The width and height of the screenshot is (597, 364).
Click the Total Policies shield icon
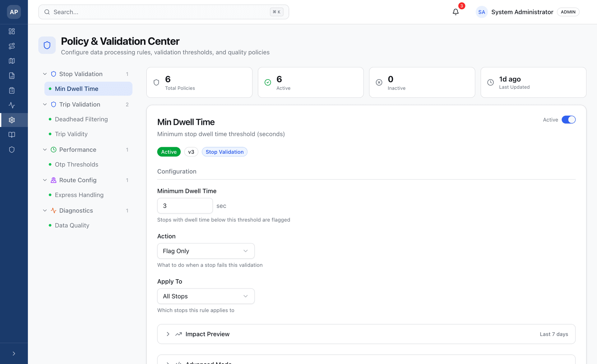click(156, 82)
